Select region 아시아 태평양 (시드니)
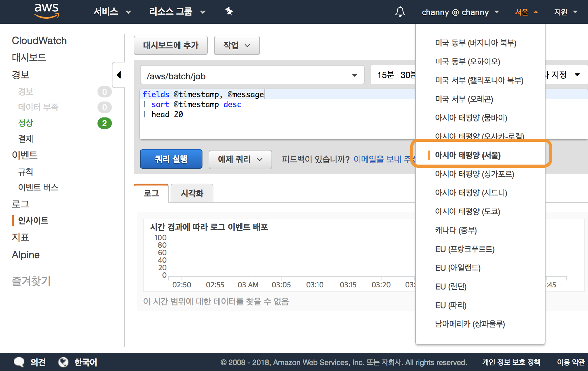Screen dimensions: 588x371 471,193
